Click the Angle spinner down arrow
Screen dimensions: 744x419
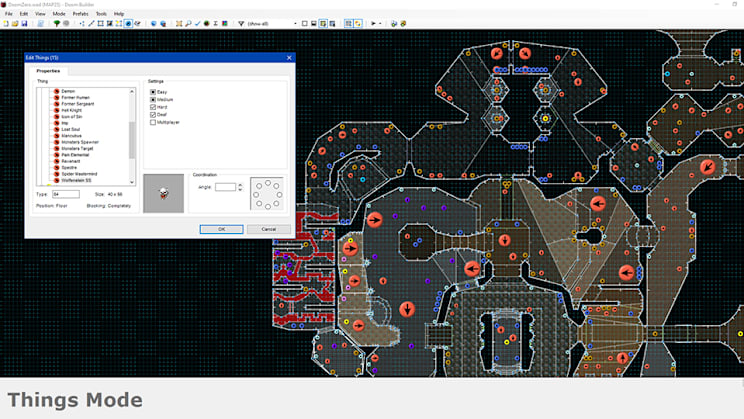(x=240, y=189)
